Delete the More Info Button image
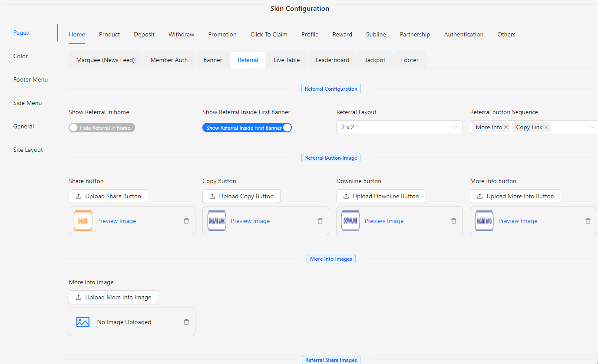598x364 pixels. [x=588, y=221]
